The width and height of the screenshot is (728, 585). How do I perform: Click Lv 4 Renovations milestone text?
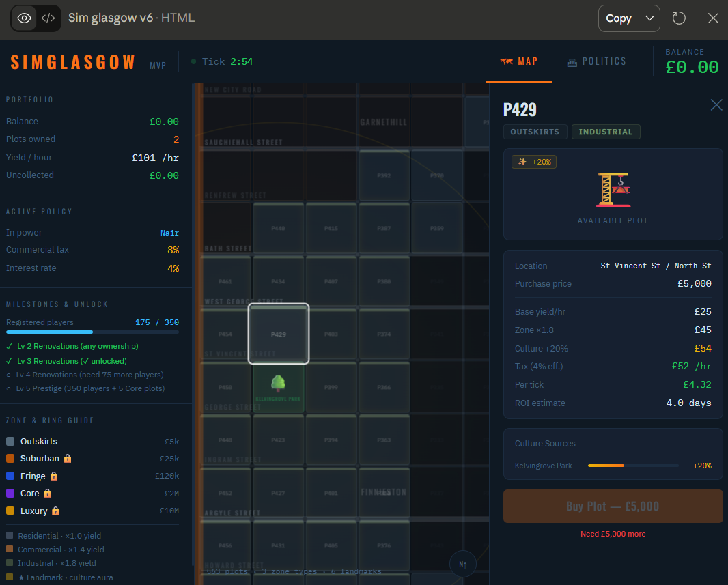89,375
